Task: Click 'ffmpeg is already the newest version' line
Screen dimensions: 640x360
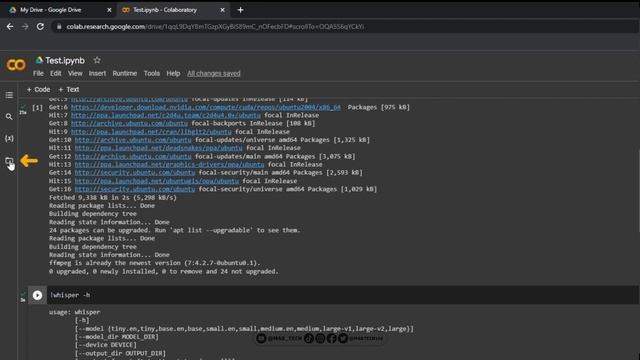Action: coord(155,263)
